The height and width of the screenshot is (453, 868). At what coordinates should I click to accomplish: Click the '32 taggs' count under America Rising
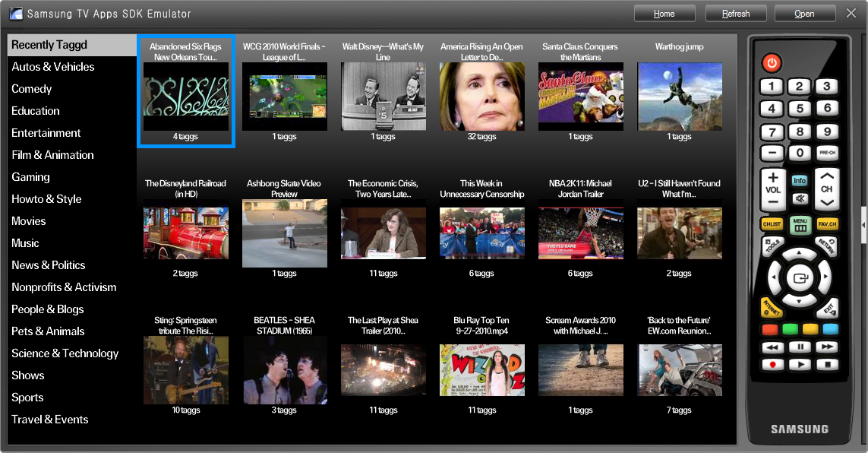[481, 136]
